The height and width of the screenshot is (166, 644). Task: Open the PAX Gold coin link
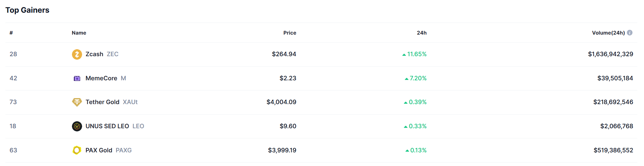tap(99, 150)
